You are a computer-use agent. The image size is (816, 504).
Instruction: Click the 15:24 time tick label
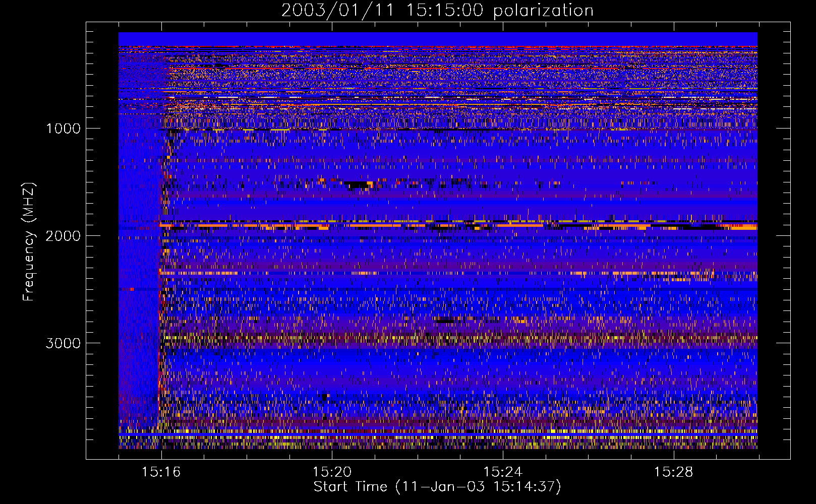point(503,472)
